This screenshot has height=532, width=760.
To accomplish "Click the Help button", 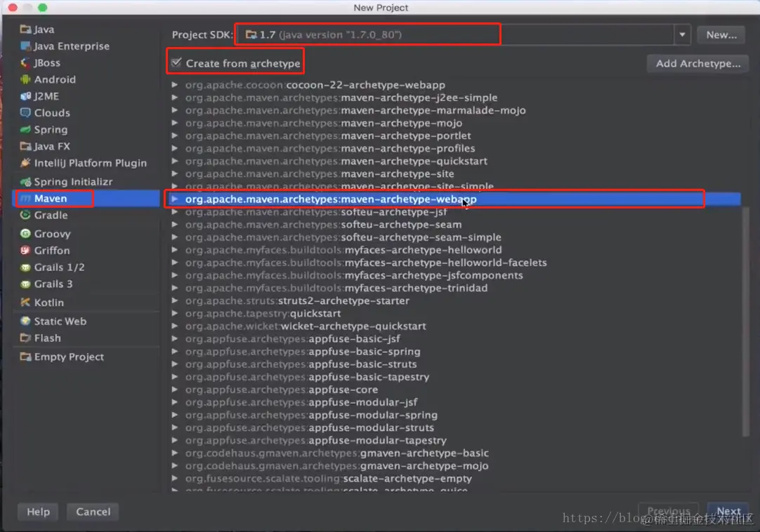I will [x=38, y=512].
